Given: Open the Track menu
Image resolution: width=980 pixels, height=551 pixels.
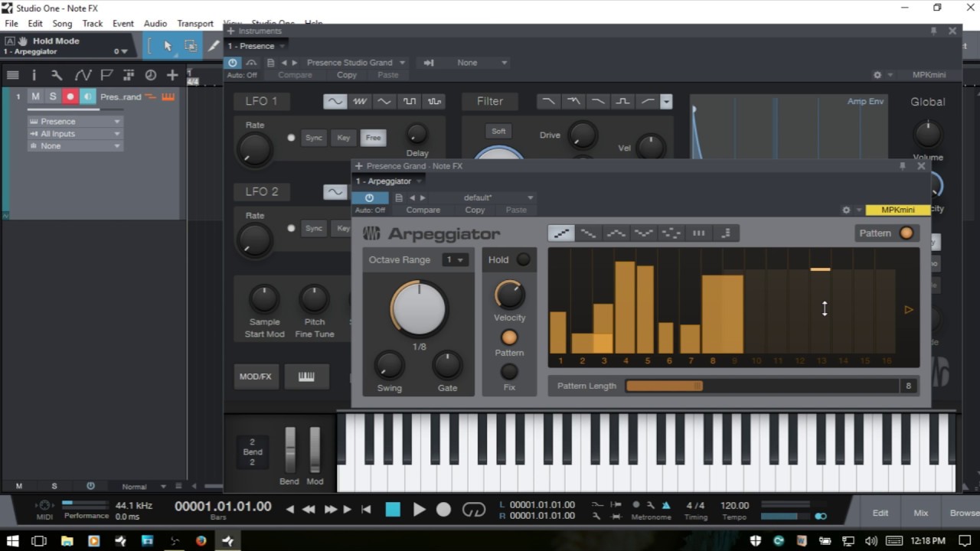Looking at the screenshot, I should 93,24.
